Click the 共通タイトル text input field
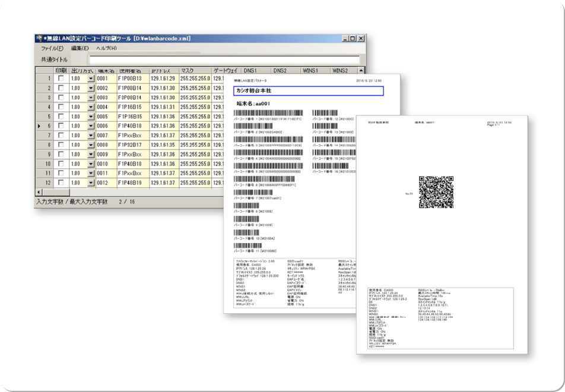Image resolution: width=565 pixels, height=392 pixels. tap(224, 60)
